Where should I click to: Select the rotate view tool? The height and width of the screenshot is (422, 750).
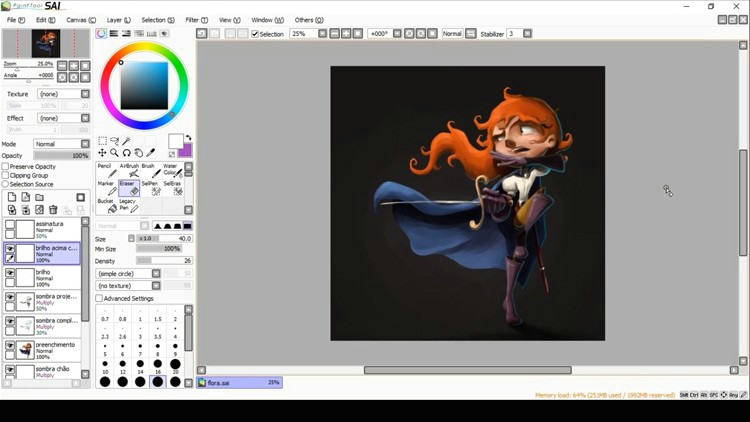tap(126, 153)
